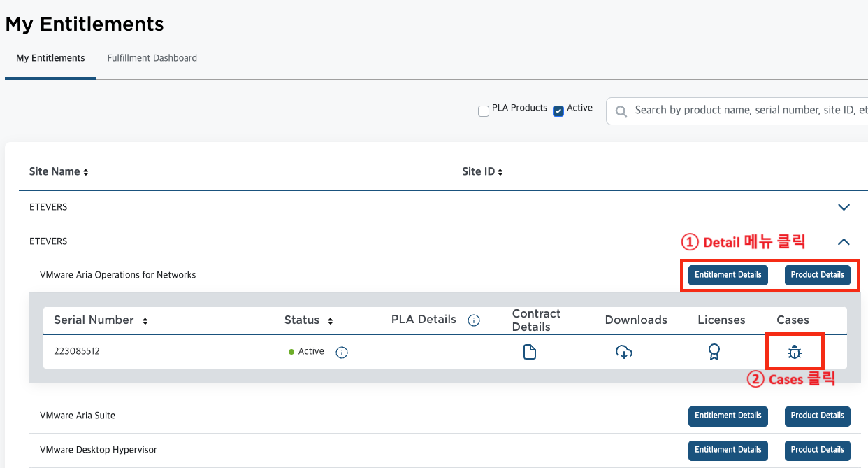
Task: Expand the first ETEVERS site row
Action: pyautogui.click(x=844, y=207)
